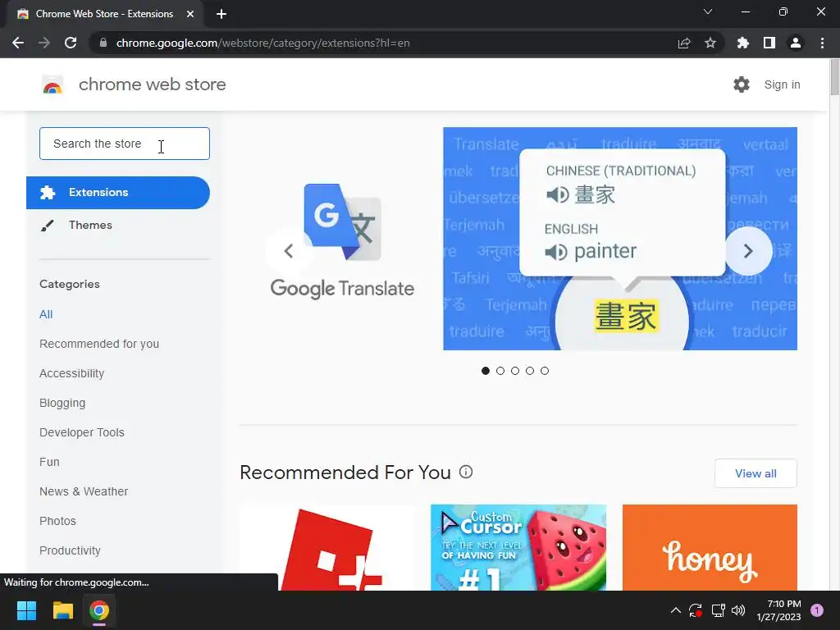Open the Fun category
Screen dimensions: 840x630
click(49, 462)
